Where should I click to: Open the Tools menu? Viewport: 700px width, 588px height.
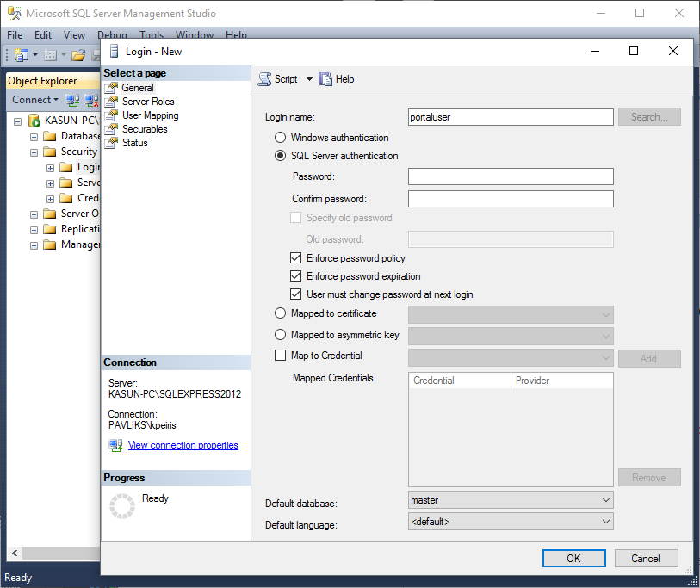click(152, 34)
